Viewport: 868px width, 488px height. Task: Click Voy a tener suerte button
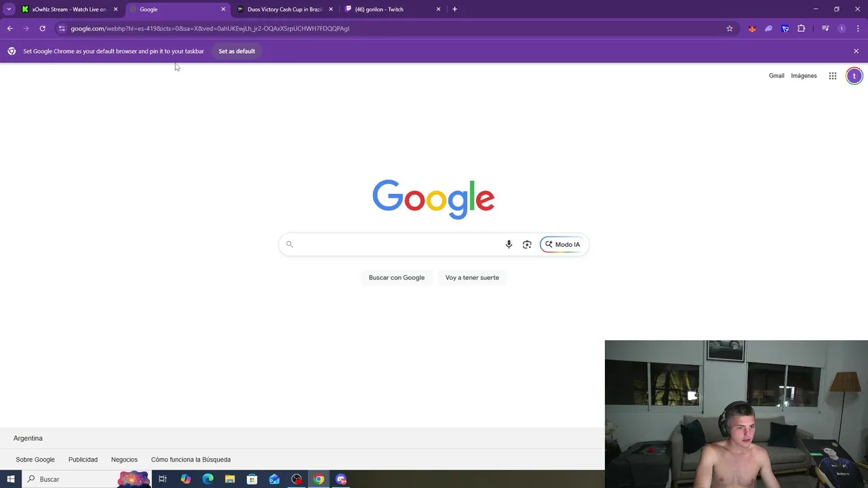[x=472, y=277]
